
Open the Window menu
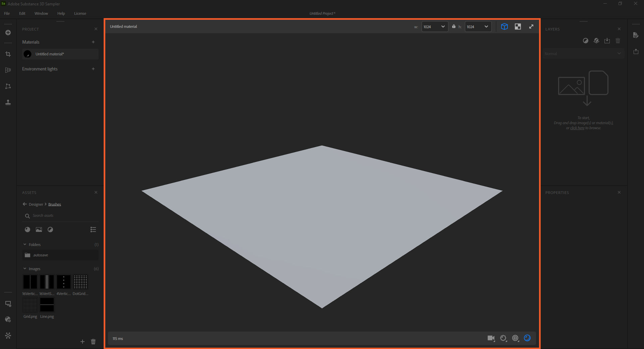point(41,13)
